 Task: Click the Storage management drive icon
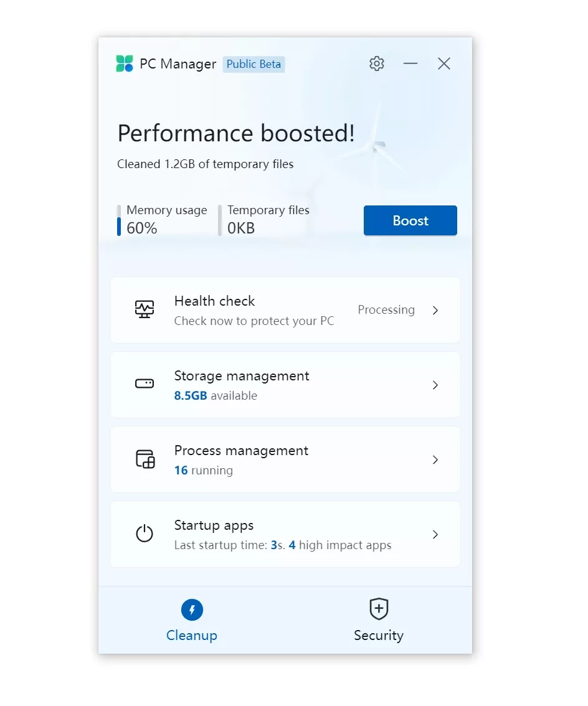click(x=145, y=384)
